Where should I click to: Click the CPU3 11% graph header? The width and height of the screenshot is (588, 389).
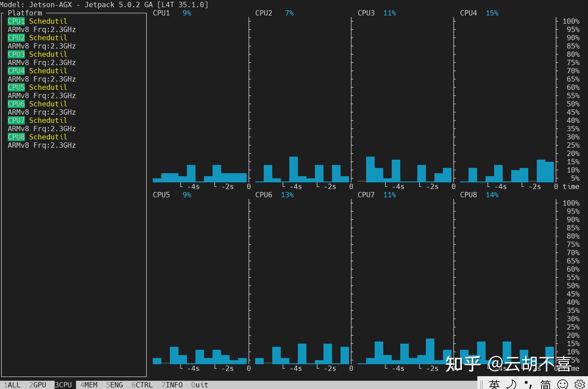[x=377, y=13]
